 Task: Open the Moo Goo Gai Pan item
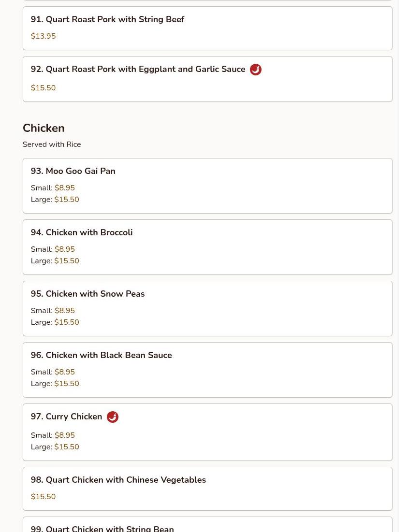(73, 171)
